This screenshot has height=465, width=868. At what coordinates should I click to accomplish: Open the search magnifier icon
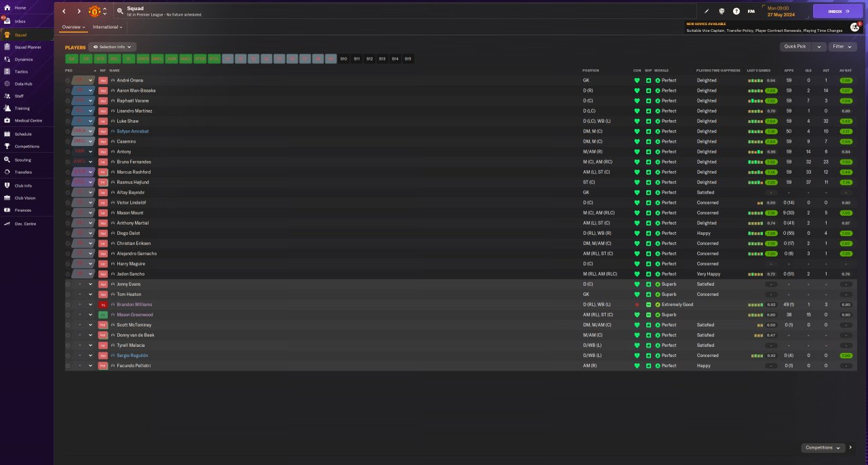[120, 11]
